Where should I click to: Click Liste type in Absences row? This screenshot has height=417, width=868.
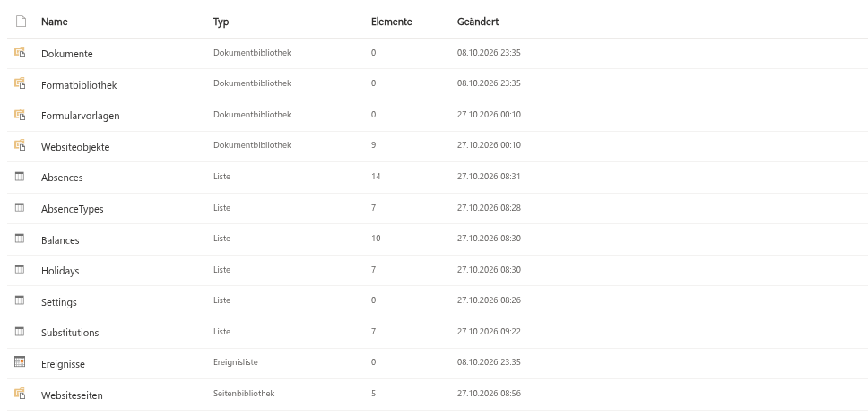(x=222, y=176)
